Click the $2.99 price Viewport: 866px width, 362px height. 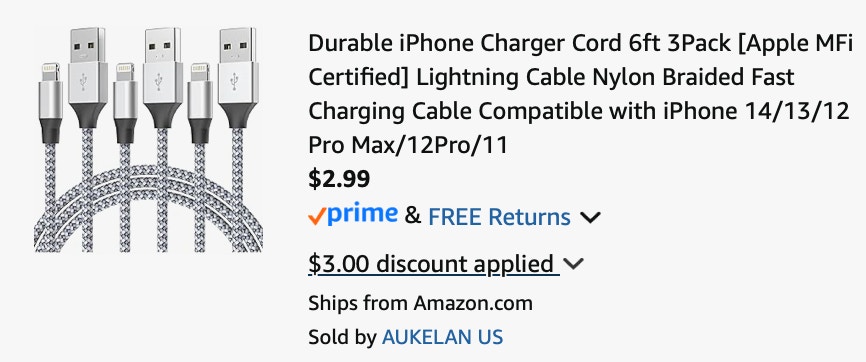(339, 179)
